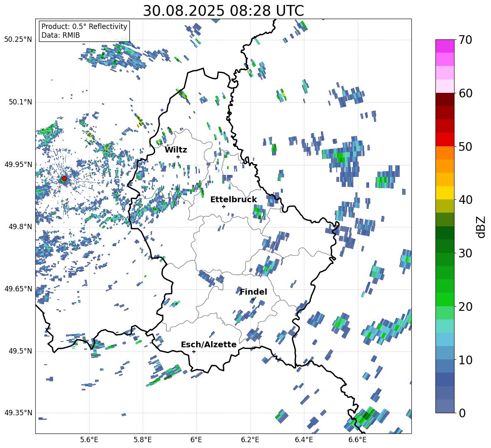Click the 5.8°E longitude label
Screen dimensions: 491x448
(x=143, y=440)
